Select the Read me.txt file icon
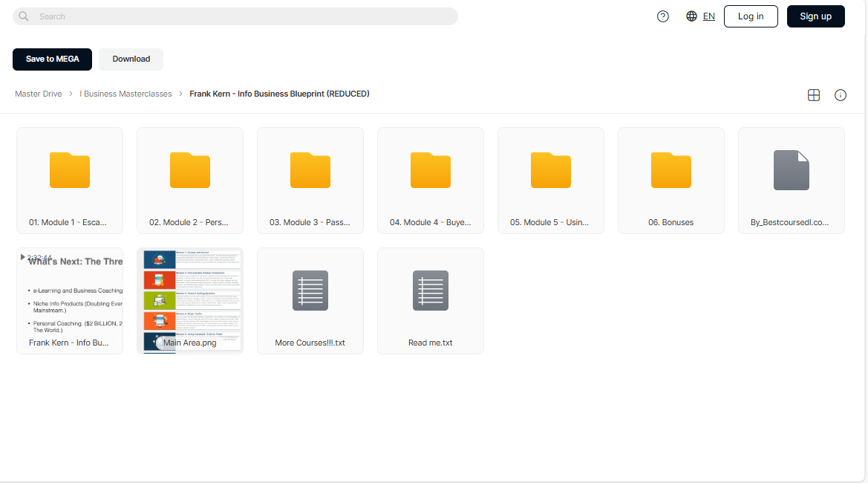The height and width of the screenshot is (483, 868). tap(431, 291)
